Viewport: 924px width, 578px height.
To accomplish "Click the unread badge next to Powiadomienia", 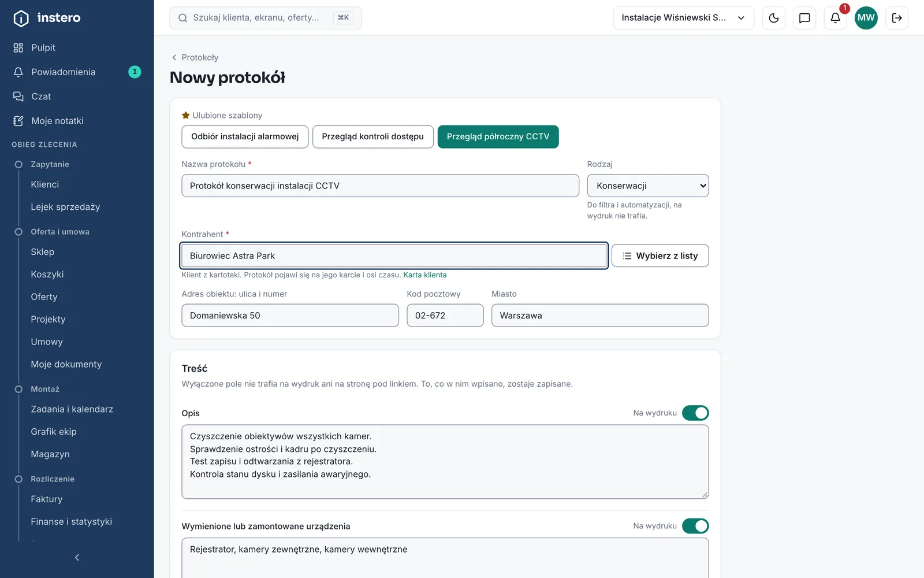I will tap(135, 72).
